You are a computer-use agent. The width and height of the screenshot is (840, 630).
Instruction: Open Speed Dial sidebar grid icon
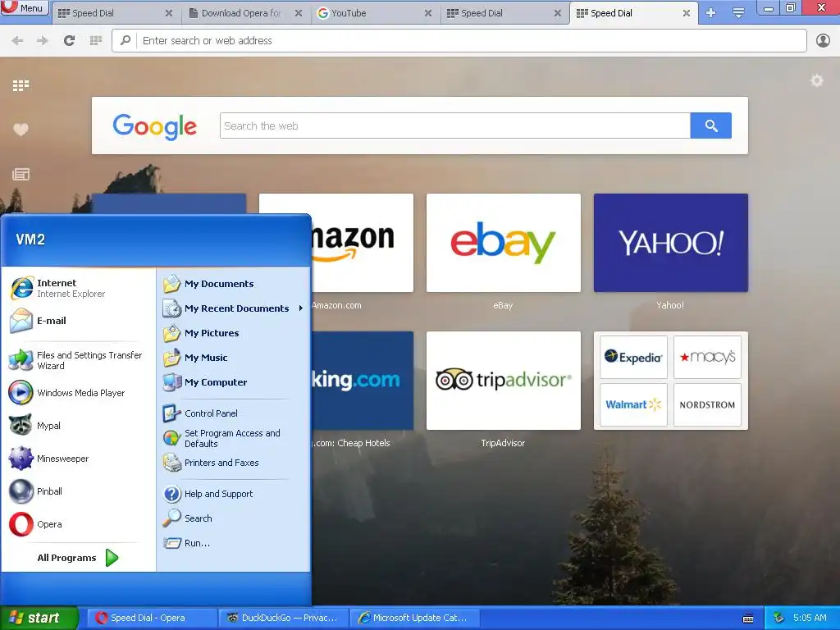click(21, 85)
